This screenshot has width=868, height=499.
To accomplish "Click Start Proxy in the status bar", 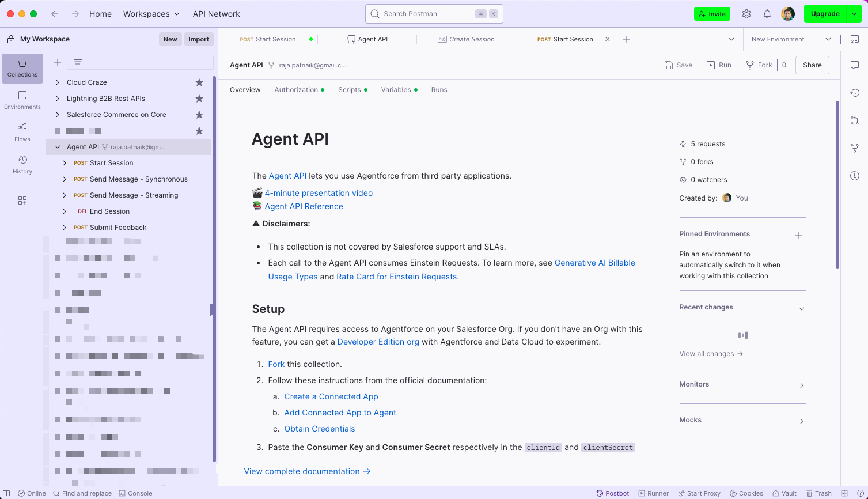I will [x=699, y=493].
